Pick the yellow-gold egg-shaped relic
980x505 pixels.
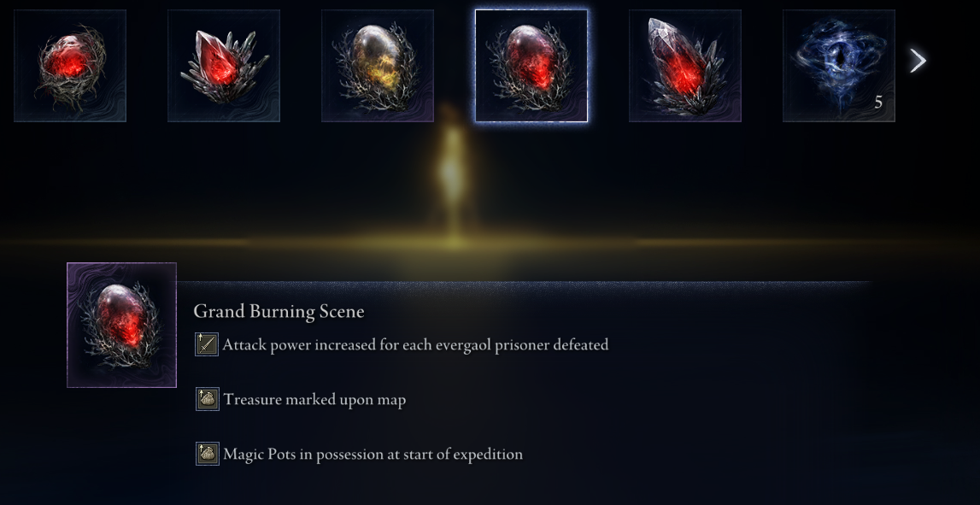378,66
